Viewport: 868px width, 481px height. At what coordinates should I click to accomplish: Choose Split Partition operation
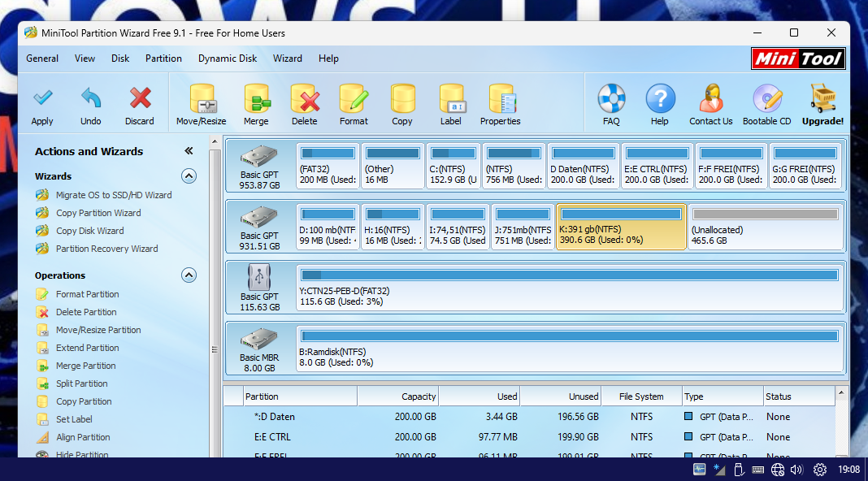(82, 383)
